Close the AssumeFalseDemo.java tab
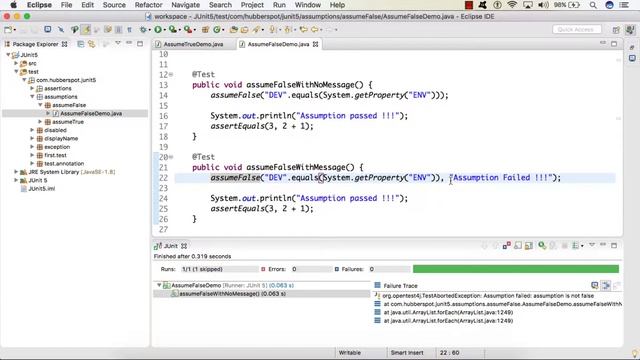Image resolution: width=640 pixels, height=360 pixels. (316, 44)
